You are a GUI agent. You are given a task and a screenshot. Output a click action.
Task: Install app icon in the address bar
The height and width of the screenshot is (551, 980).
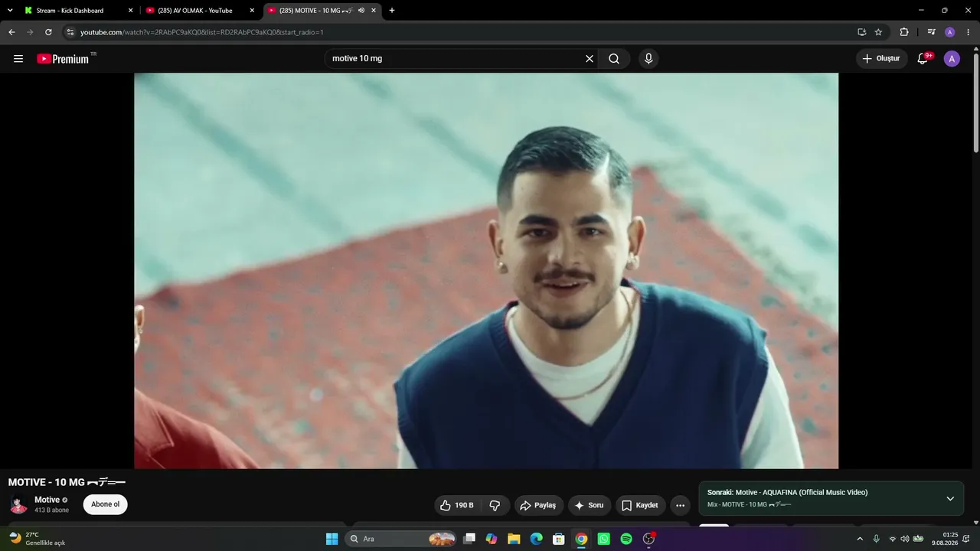pos(861,32)
